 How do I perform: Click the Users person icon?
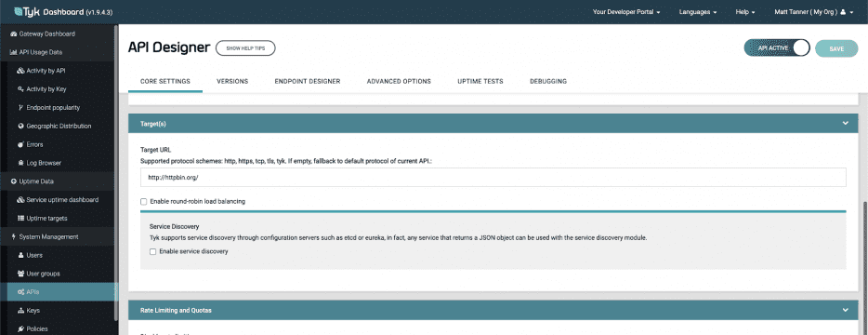pos(20,255)
